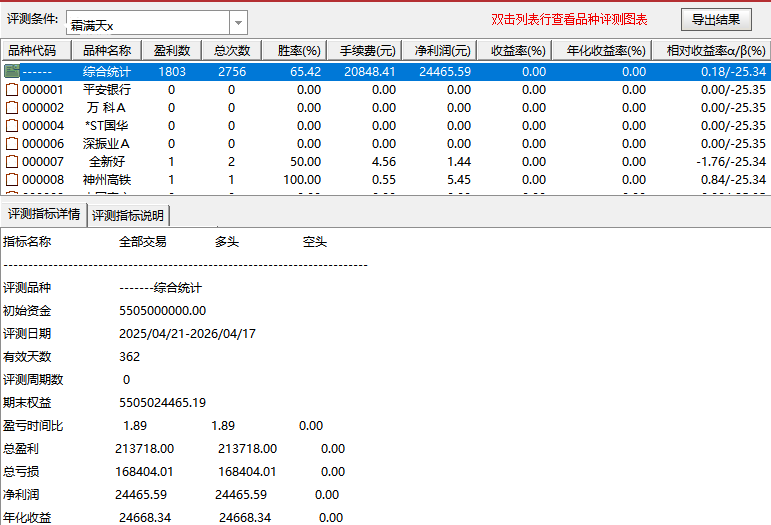Click the 多头 column heading
This screenshot has width=771, height=525.
pos(227,242)
